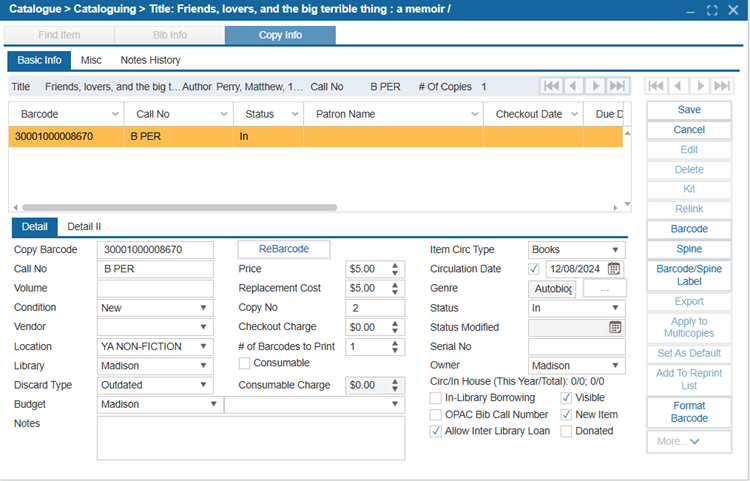The image size is (750, 481).
Task: Go to previous copy above Save button
Action: click(678, 86)
